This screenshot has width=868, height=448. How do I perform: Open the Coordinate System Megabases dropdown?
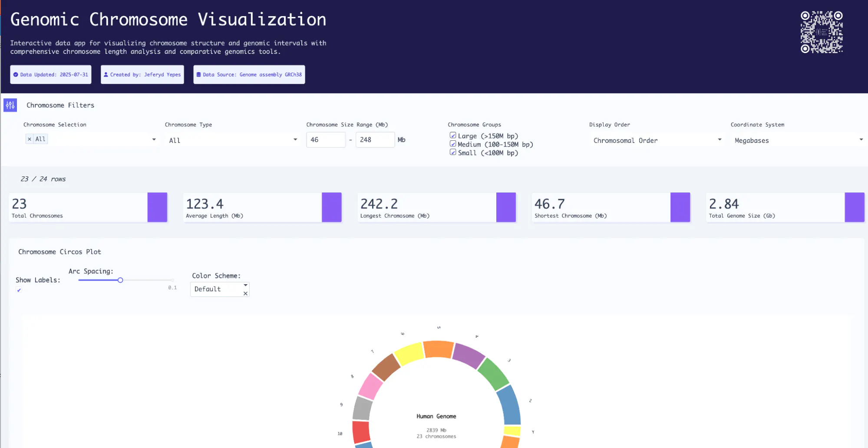tap(798, 140)
